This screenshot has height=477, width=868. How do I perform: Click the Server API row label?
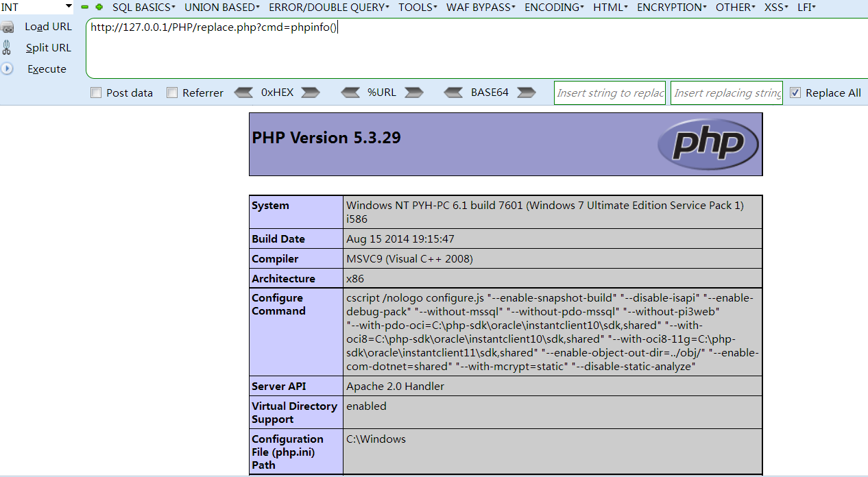279,387
